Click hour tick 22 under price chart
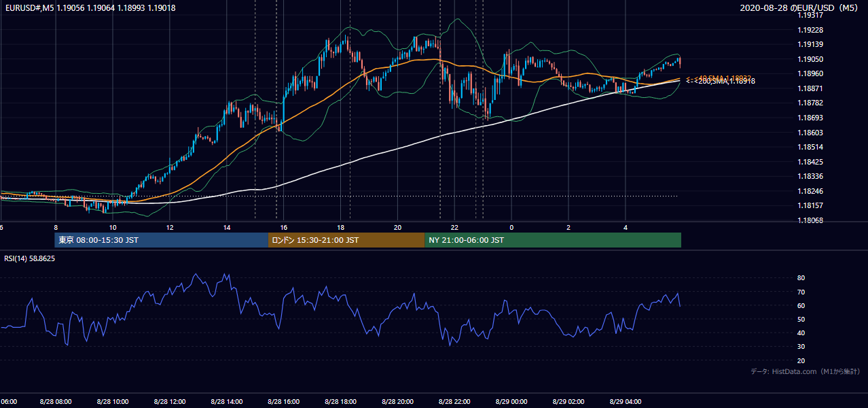 pos(454,227)
